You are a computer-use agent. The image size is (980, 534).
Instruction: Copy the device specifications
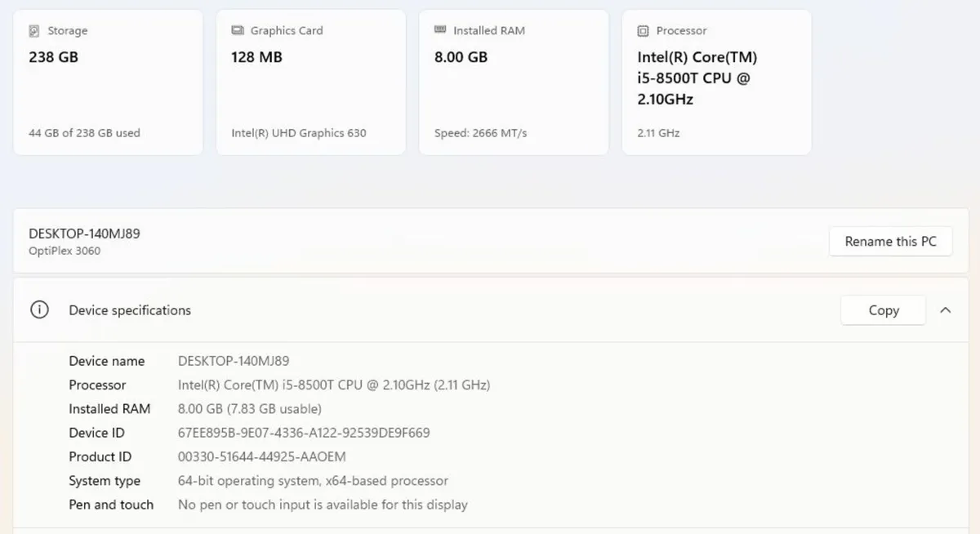(x=883, y=310)
